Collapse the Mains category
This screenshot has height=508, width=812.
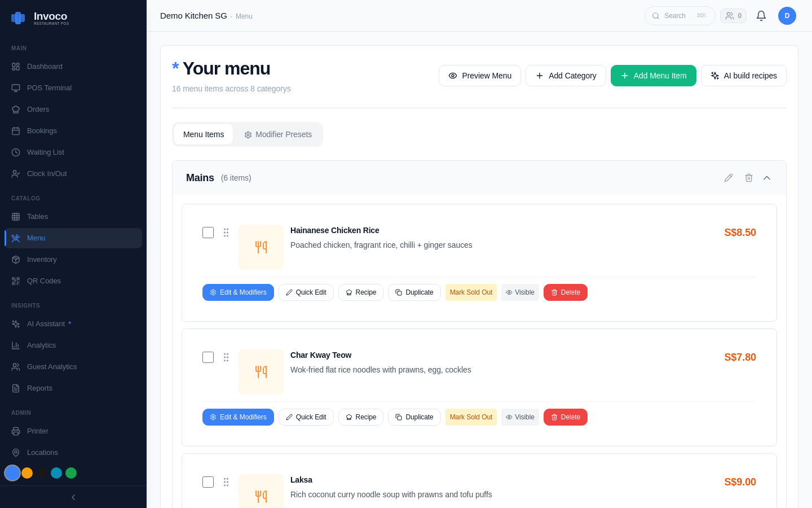coord(767,178)
